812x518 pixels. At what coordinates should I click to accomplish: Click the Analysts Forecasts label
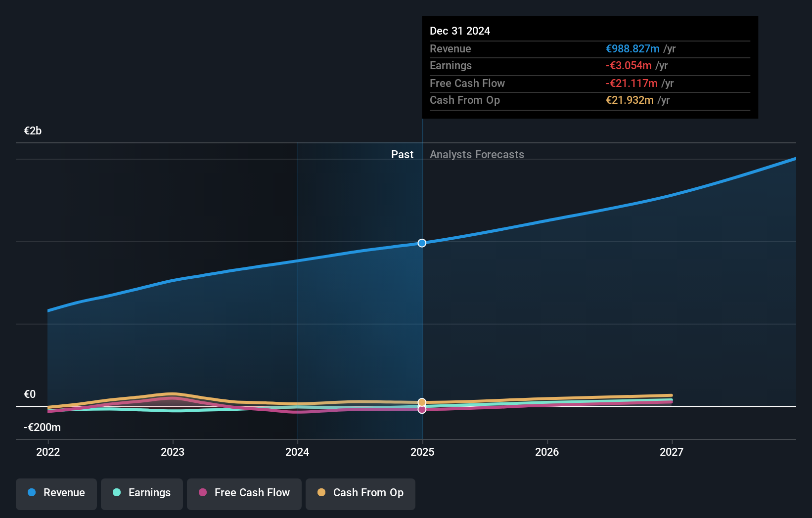(477, 155)
